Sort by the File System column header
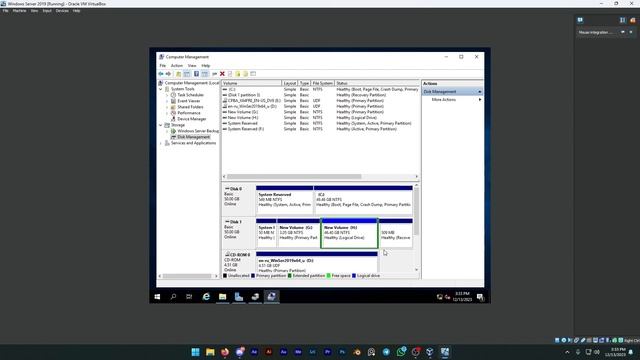 click(x=322, y=83)
